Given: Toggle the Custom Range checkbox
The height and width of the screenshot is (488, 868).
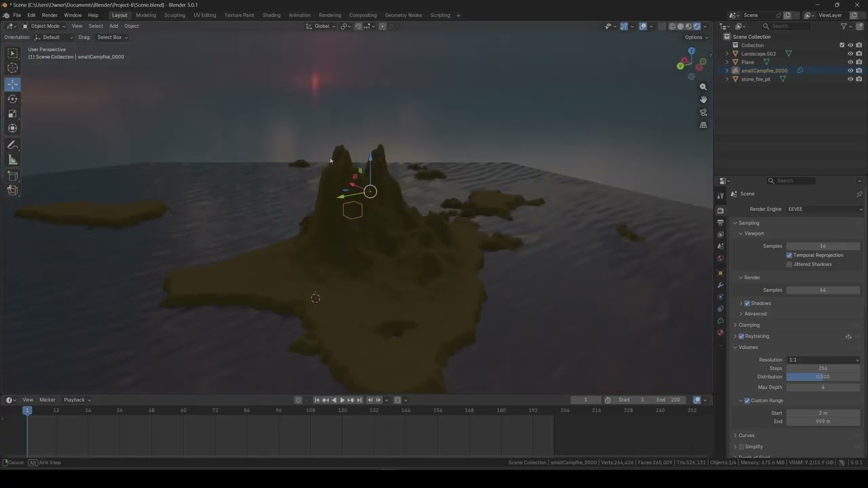Looking at the screenshot, I should 747,401.
